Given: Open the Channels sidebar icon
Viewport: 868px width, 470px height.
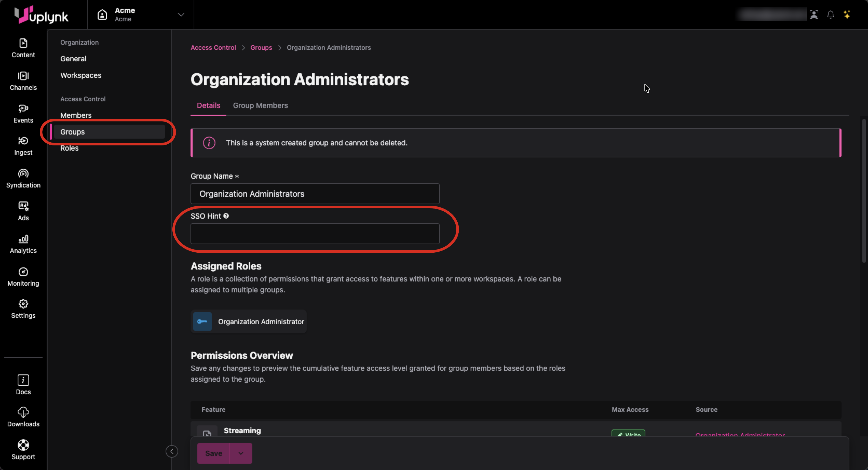Looking at the screenshot, I should 23,81.
